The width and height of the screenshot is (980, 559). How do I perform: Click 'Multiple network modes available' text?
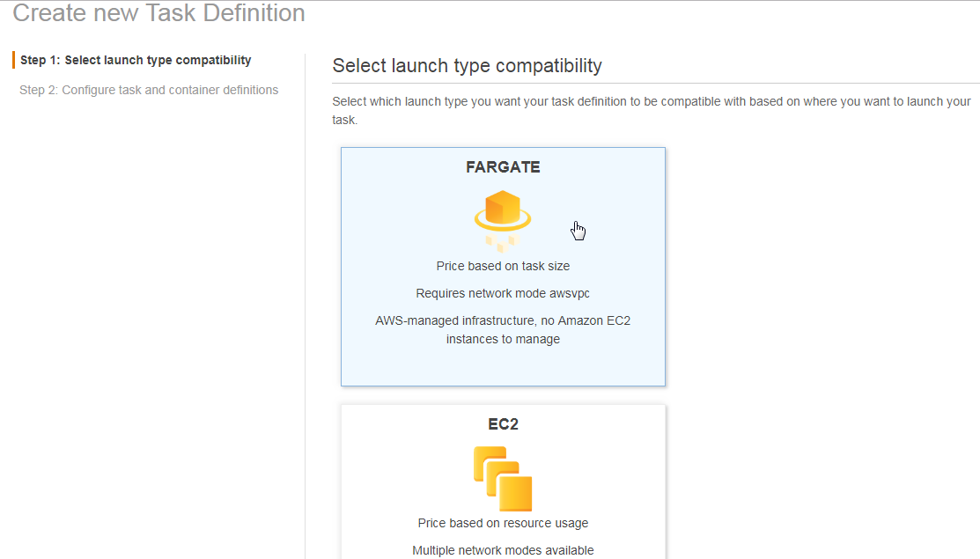pyautogui.click(x=503, y=550)
